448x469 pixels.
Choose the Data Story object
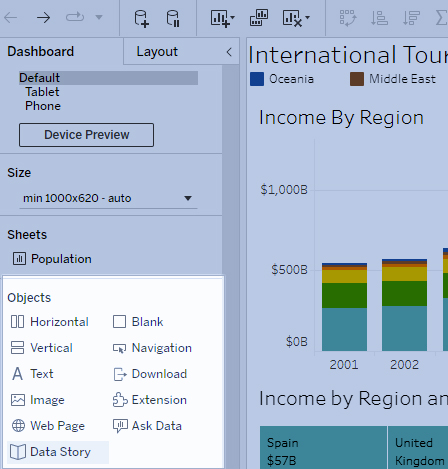pos(58,452)
